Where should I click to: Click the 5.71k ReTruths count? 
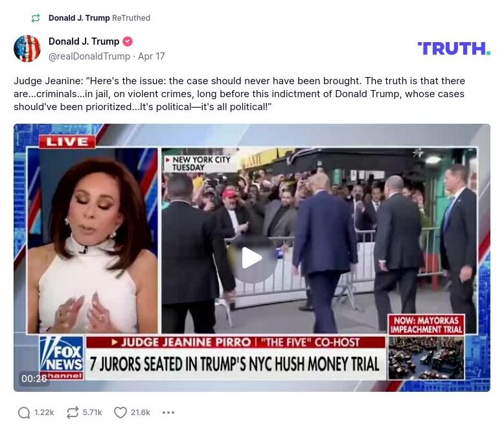92,413
